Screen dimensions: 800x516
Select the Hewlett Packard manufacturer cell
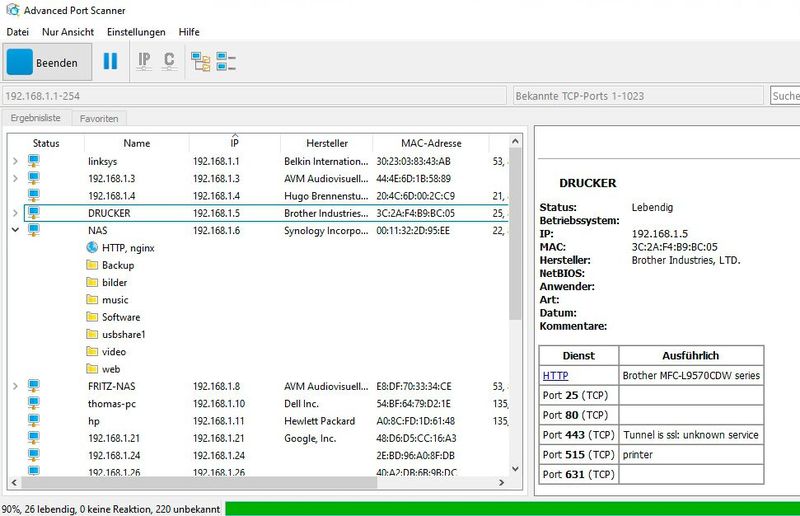(319, 421)
